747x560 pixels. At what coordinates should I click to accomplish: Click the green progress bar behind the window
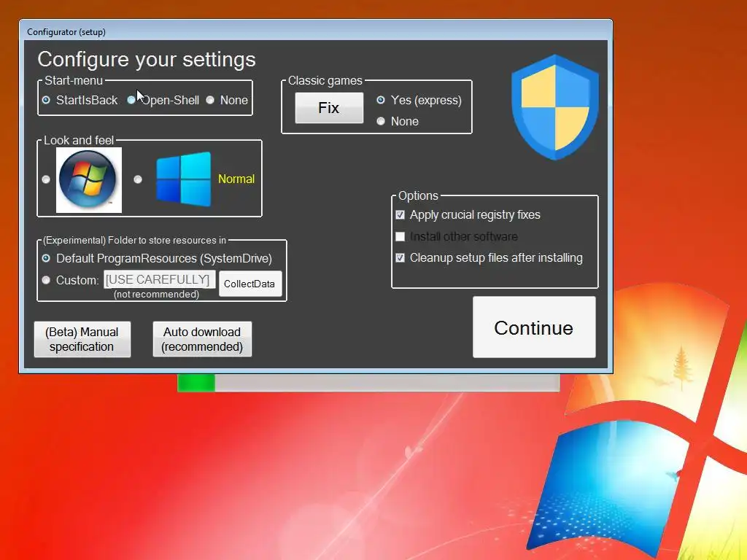tap(196, 383)
